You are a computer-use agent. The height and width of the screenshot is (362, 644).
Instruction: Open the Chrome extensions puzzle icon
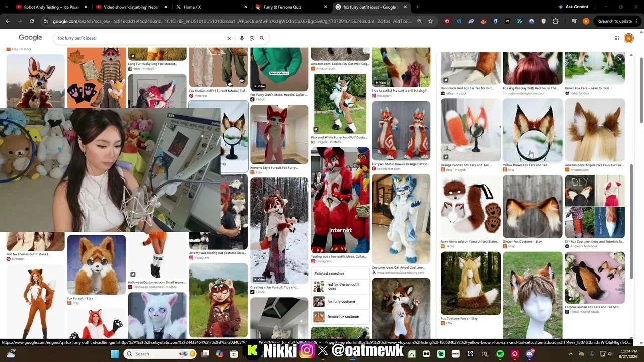click(556, 21)
